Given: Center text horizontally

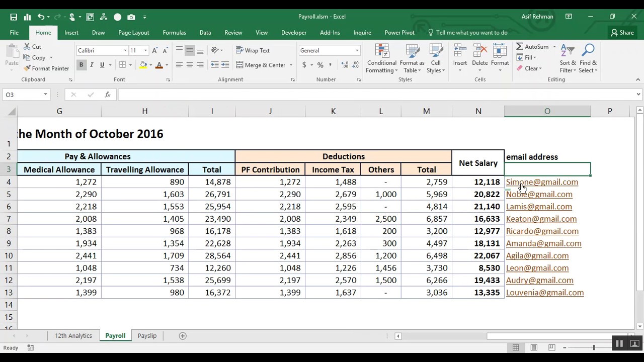Looking at the screenshot, I should pos(190,65).
